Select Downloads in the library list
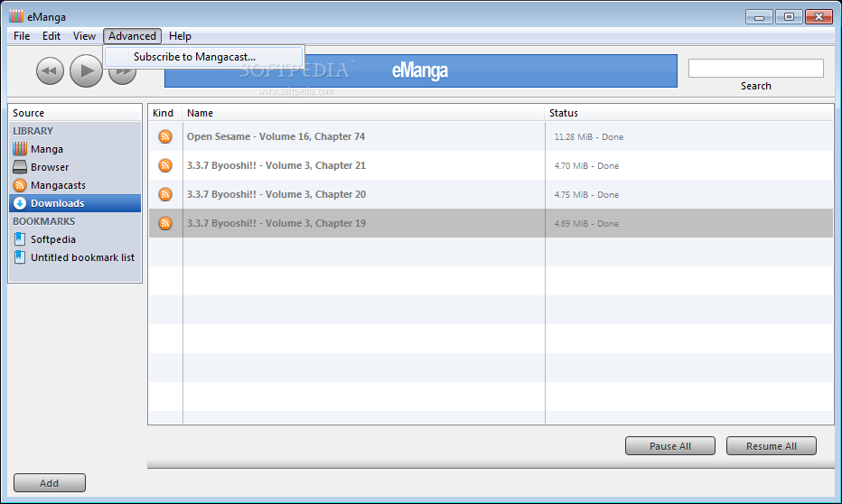 pyautogui.click(x=75, y=203)
